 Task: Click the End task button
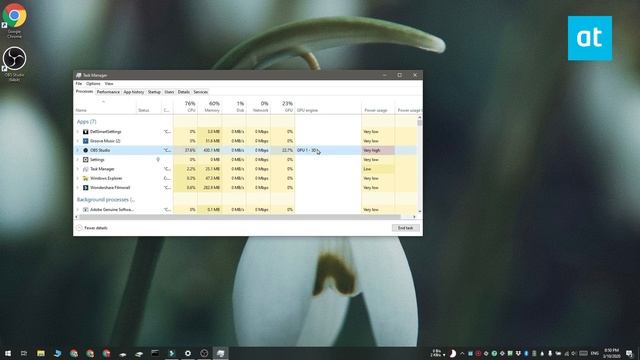406,228
